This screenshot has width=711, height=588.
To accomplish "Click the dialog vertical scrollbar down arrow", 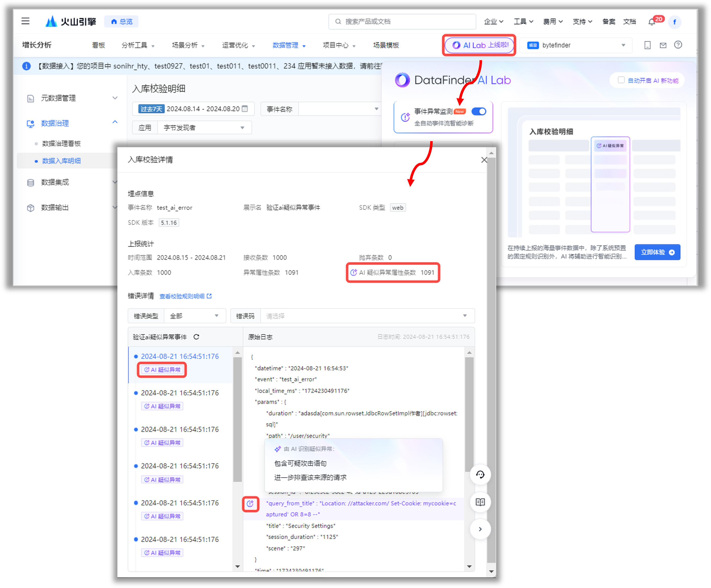I will tap(491, 572).
